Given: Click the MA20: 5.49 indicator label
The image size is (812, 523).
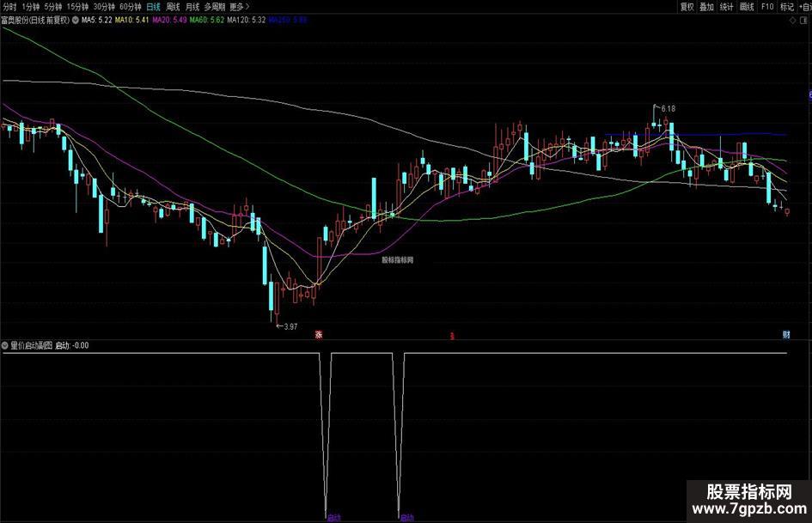Looking at the screenshot, I should click(169, 21).
